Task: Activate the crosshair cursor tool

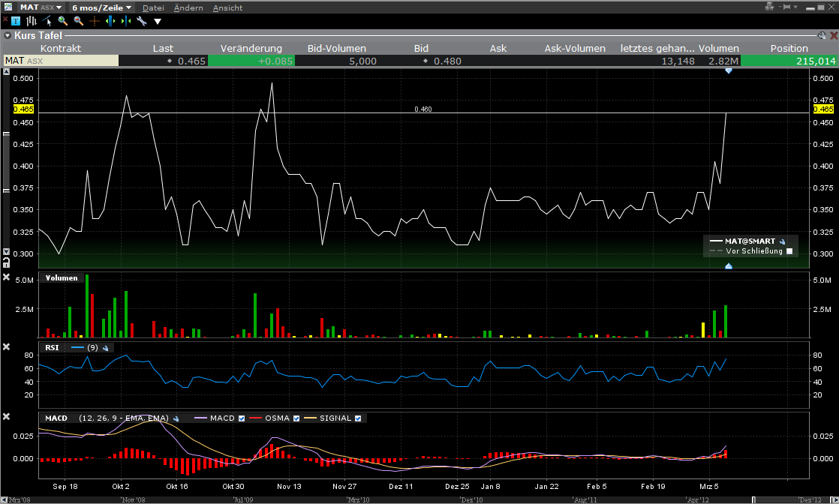Action: (x=95, y=21)
